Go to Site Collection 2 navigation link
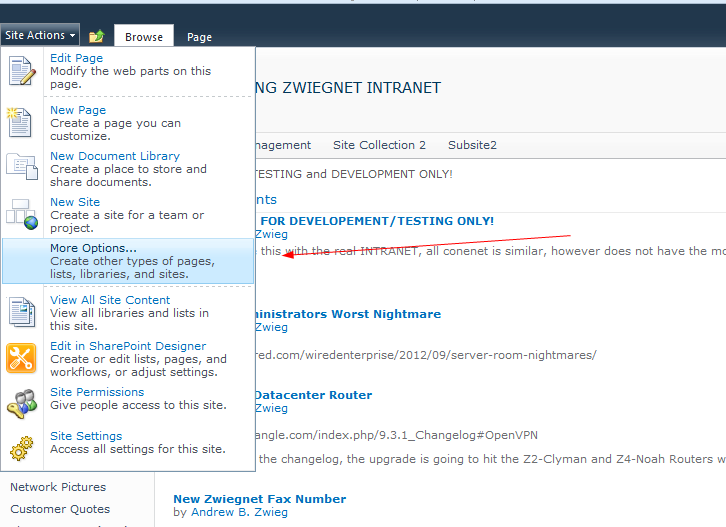This screenshot has height=527, width=726. (x=379, y=145)
